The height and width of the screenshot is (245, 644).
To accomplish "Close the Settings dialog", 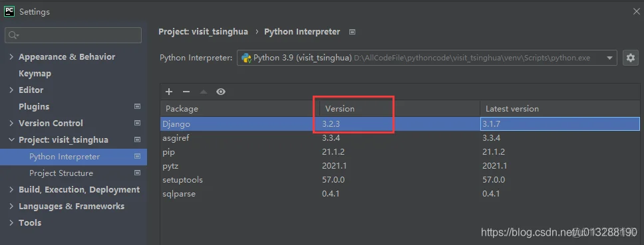I will point(636,11).
